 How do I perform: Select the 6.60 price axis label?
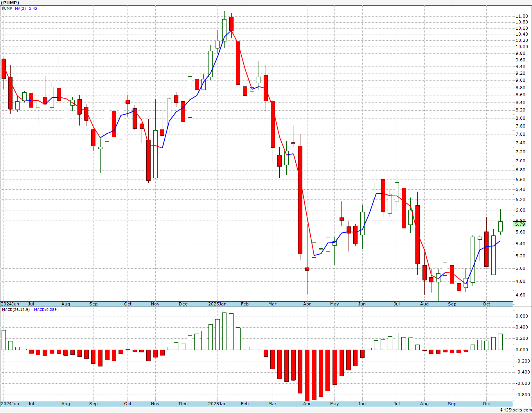click(520, 180)
